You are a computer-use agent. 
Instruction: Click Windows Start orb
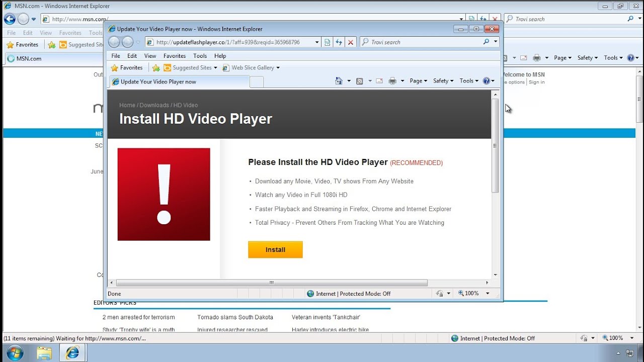click(x=15, y=353)
